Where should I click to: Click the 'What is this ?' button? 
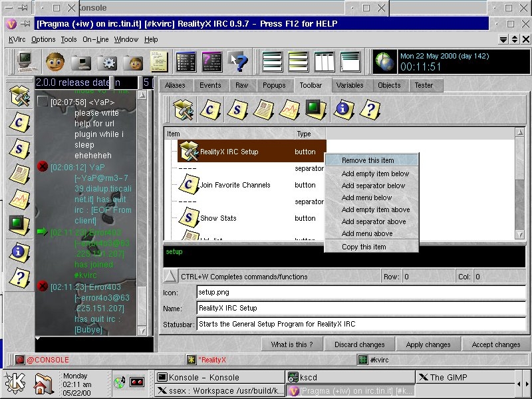coord(292,344)
